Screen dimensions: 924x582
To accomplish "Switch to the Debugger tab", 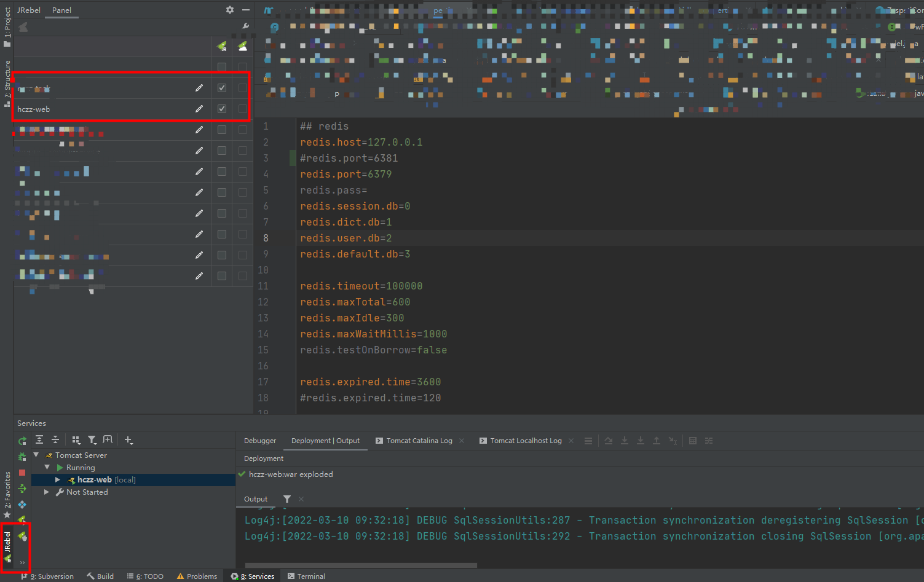I will tap(260, 441).
